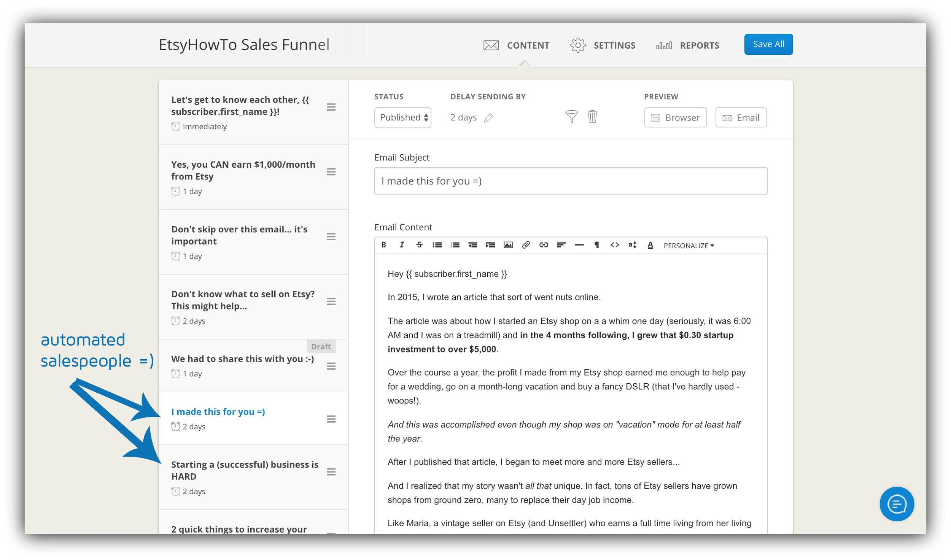The width and height of the screenshot is (951, 560).
Task: Insert a numbered list
Action: tap(455, 245)
